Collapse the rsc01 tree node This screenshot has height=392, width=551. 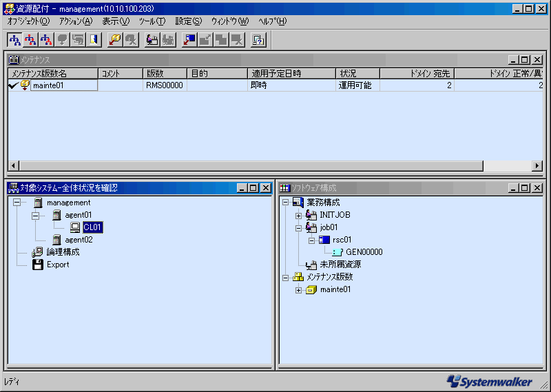(x=311, y=240)
